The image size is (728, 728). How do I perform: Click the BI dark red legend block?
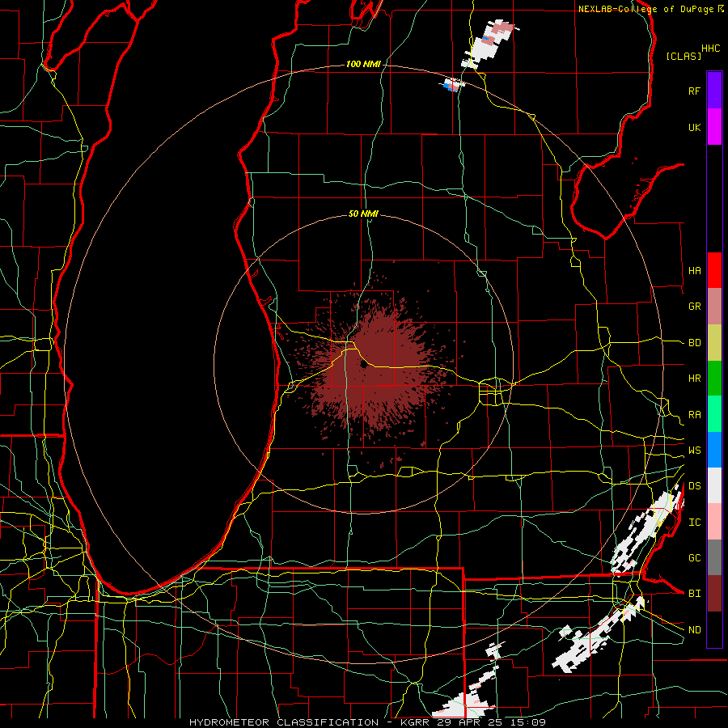pyautogui.click(x=714, y=594)
